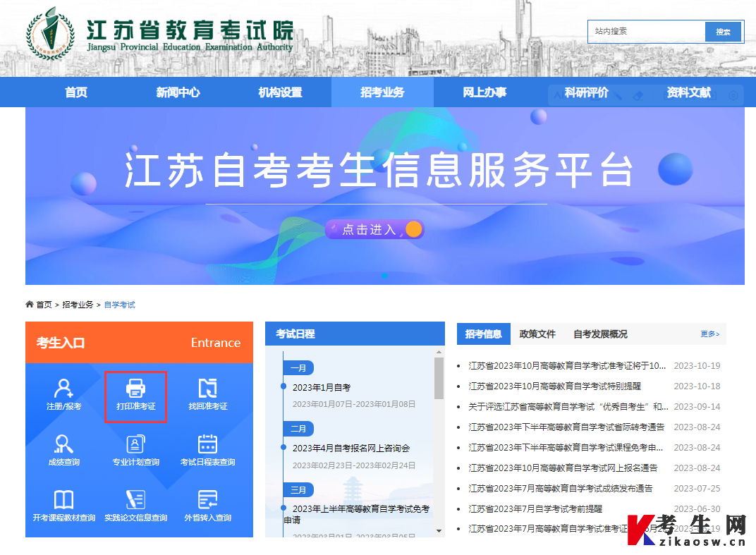
Task: Open 2023年10月自学考试网上报名通告
Action: 563,468
